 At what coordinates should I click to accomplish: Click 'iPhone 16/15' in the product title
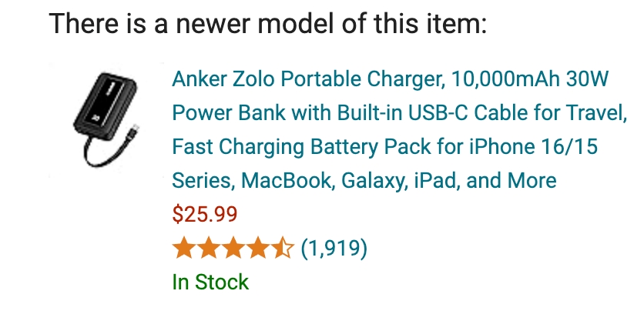tap(534, 147)
